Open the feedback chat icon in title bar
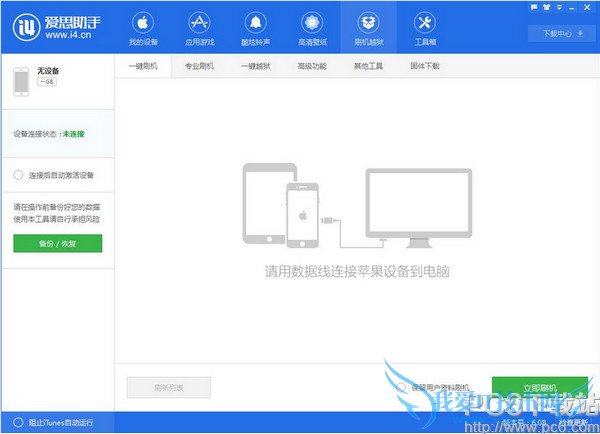This screenshot has width=600, height=434. [x=534, y=7]
